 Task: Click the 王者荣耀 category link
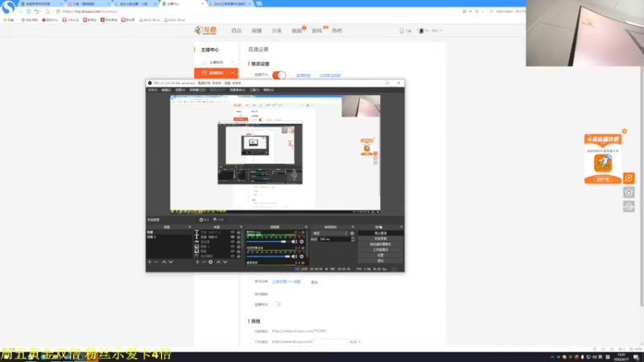pyautogui.click(x=287, y=282)
